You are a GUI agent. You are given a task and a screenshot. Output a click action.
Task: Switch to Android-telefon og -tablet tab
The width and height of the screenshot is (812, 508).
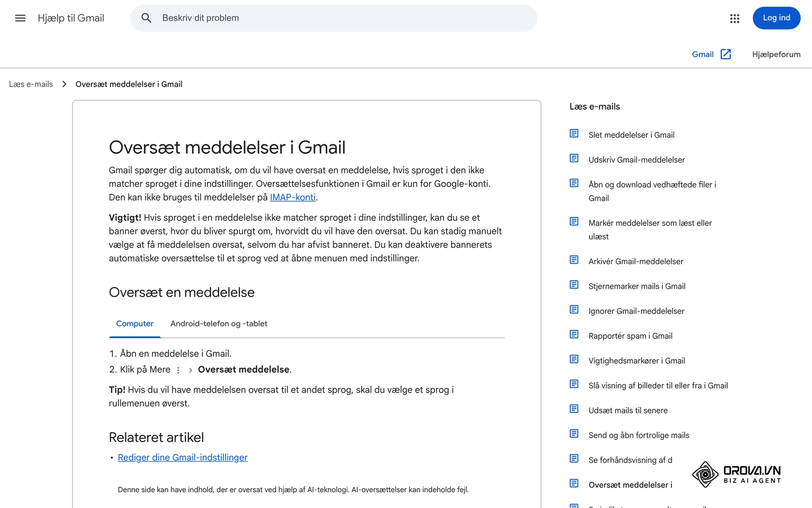pyautogui.click(x=219, y=324)
